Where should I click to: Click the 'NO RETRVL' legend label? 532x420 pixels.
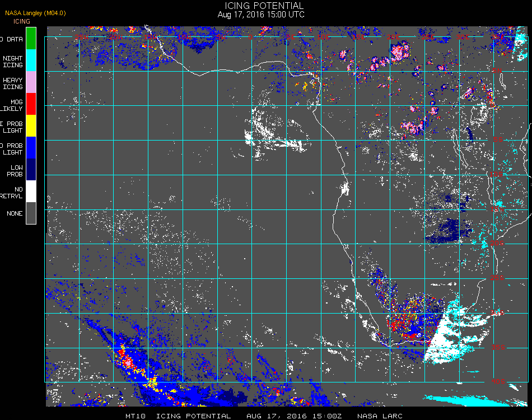pyautogui.click(x=12, y=193)
